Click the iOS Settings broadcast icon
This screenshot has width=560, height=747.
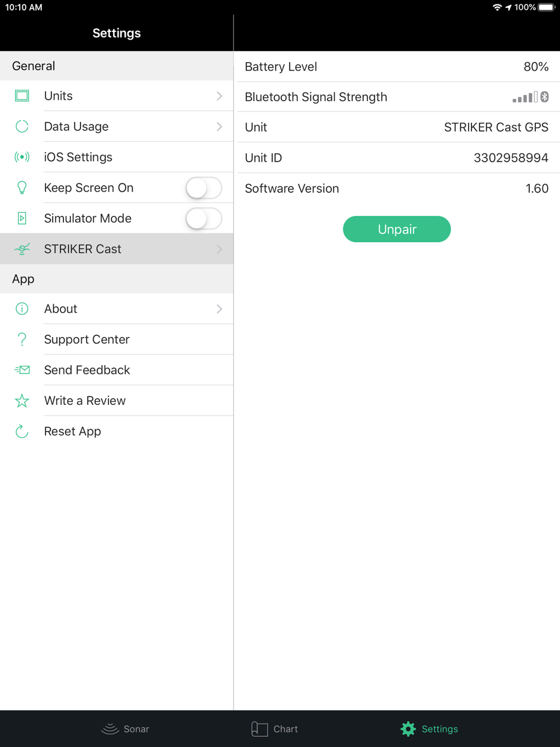click(x=22, y=157)
